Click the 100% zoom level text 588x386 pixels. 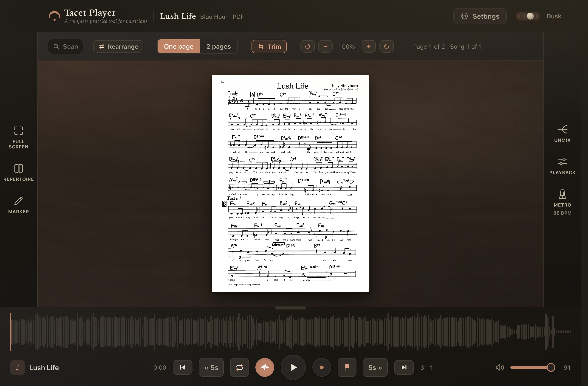[347, 46]
